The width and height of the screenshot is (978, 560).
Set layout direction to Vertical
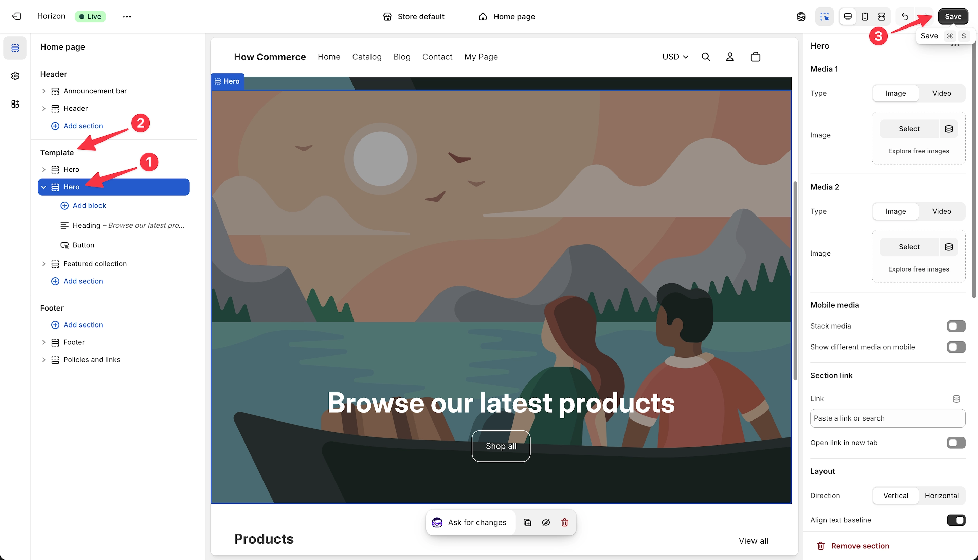[895, 496]
